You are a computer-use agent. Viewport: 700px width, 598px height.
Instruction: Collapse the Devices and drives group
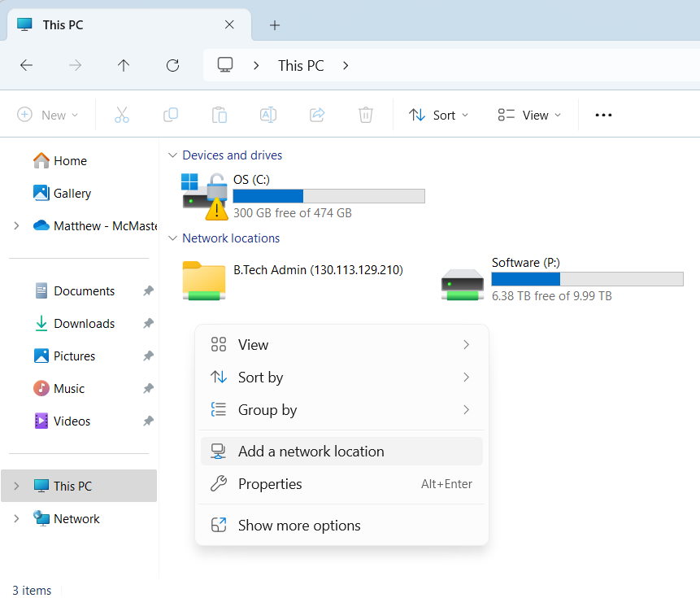(x=172, y=155)
